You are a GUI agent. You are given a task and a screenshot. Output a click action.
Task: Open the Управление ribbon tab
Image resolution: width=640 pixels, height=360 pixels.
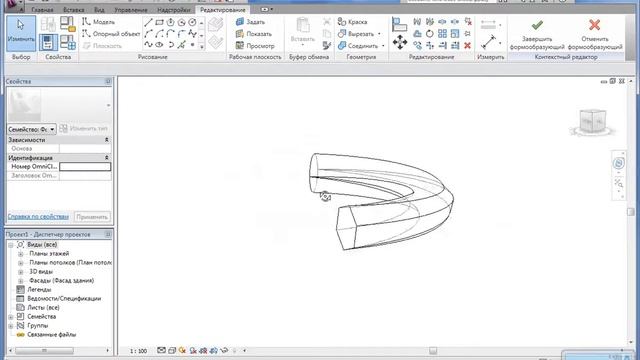[131, 9]
